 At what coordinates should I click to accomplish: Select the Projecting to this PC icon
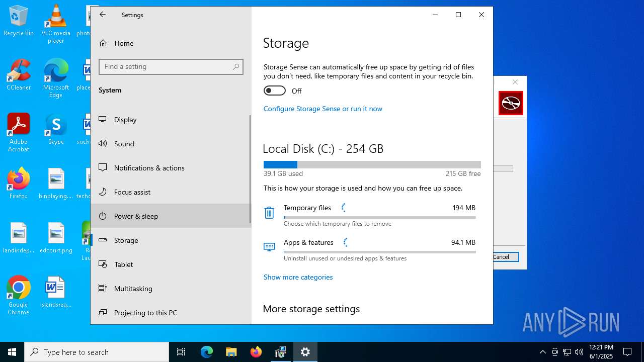103,312
